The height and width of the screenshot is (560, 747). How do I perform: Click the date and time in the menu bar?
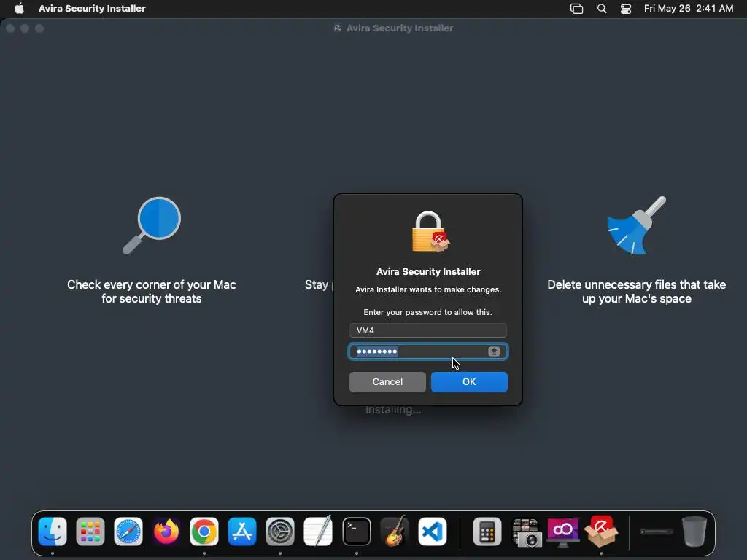(689, 8)
